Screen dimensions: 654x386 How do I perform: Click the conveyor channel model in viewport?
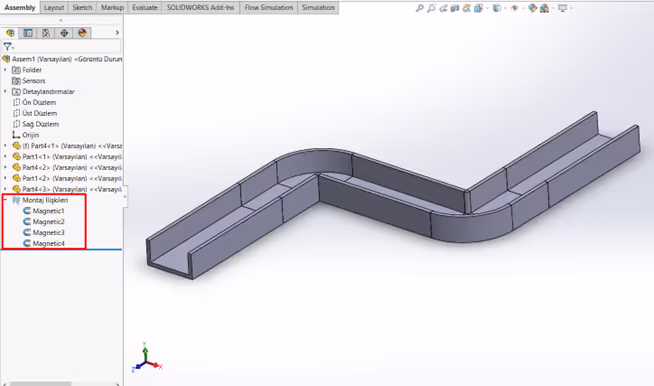tap(393, 196)
